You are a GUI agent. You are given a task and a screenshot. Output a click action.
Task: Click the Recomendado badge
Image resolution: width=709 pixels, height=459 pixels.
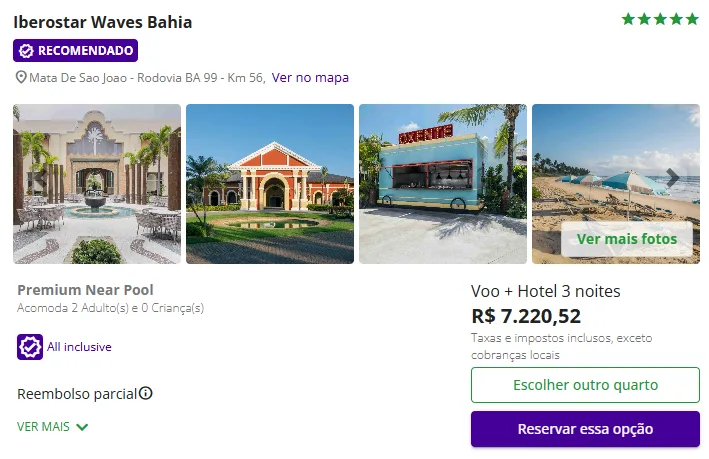(76, 51)
